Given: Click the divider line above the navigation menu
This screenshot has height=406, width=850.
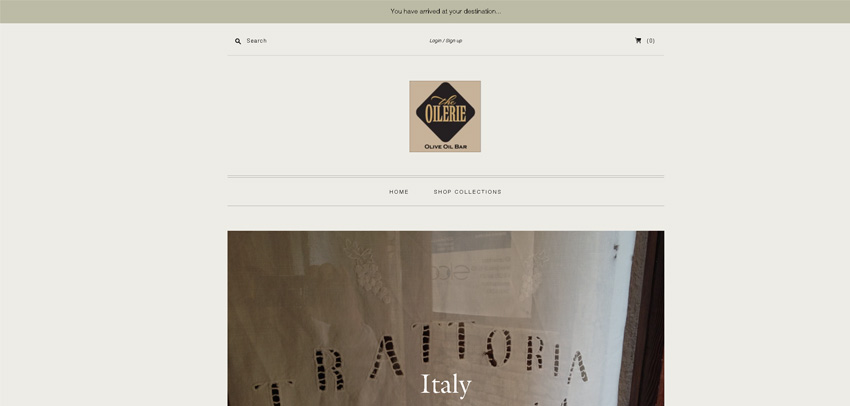Looking at the screenshot, I should (446, 176).
